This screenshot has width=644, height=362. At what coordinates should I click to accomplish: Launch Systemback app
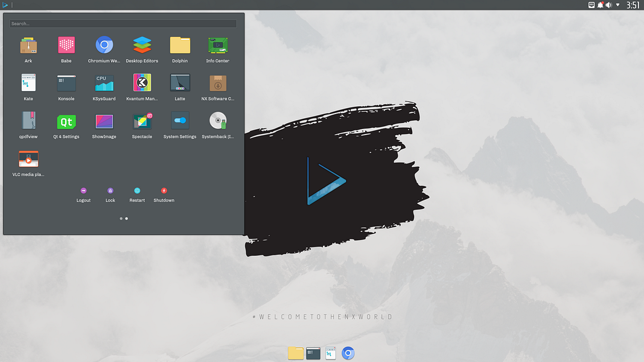pos(218,125)
